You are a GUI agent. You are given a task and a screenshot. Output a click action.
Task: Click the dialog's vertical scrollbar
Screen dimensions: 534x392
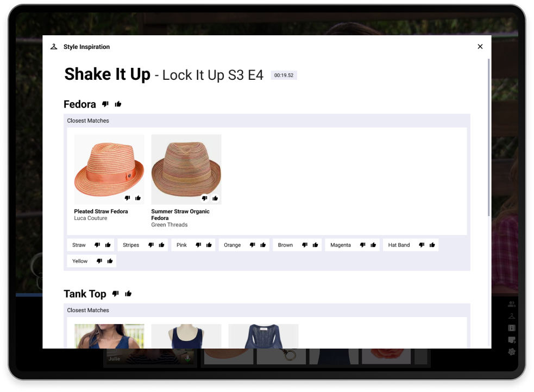[489, 136]
